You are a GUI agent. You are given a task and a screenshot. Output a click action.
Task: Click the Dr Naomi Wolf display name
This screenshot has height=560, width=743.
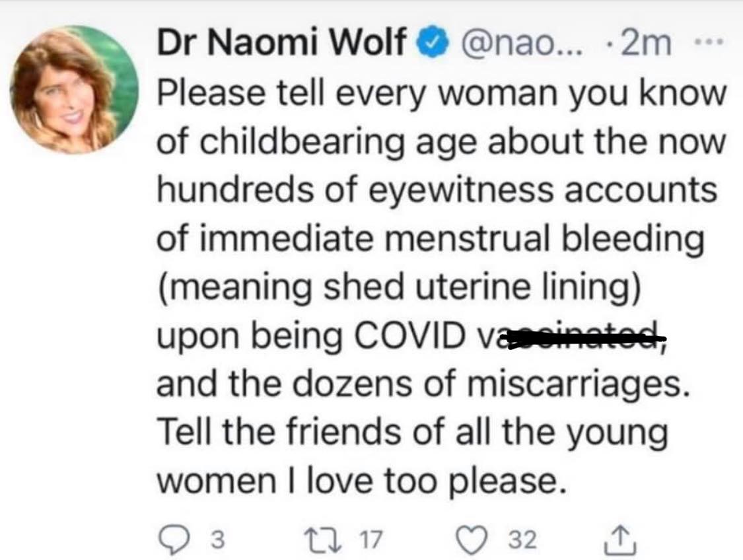point(282,44)
